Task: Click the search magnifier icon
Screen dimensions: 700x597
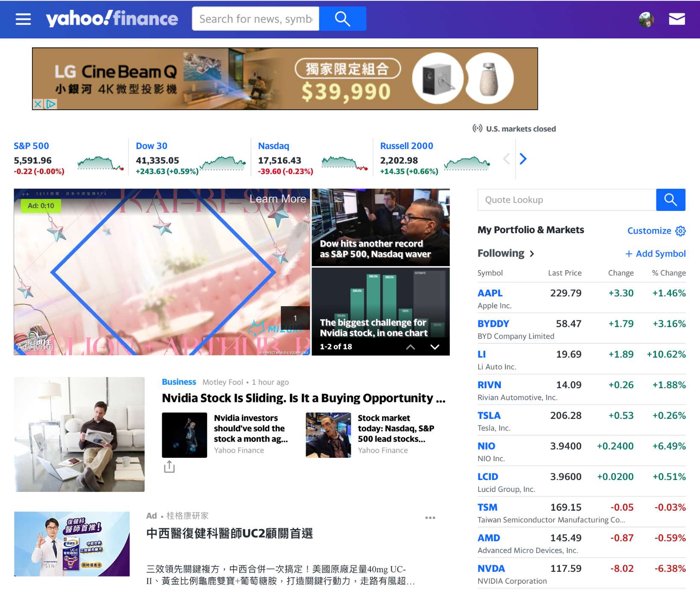Action: pos(342,18)
